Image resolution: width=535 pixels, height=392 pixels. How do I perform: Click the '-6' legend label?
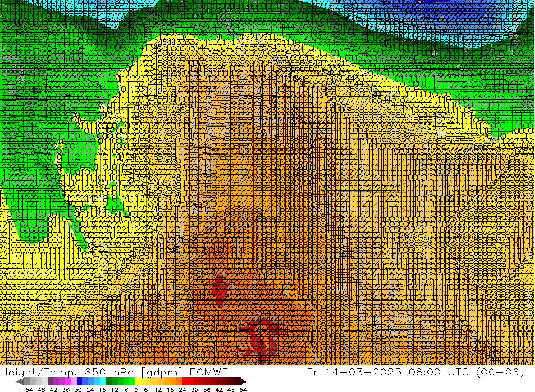tap(124, 390)
